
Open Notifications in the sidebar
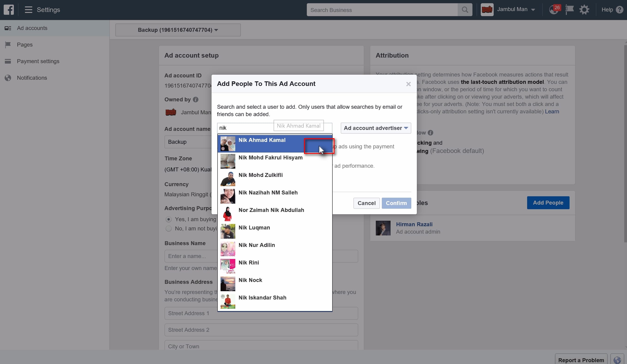55,78
